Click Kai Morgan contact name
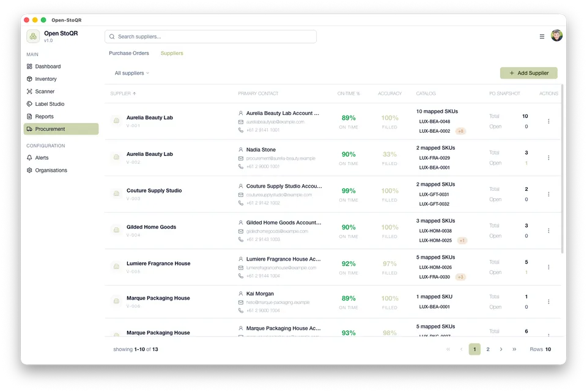The height and width of the screenshot is (392, 587). pos(260,294)
